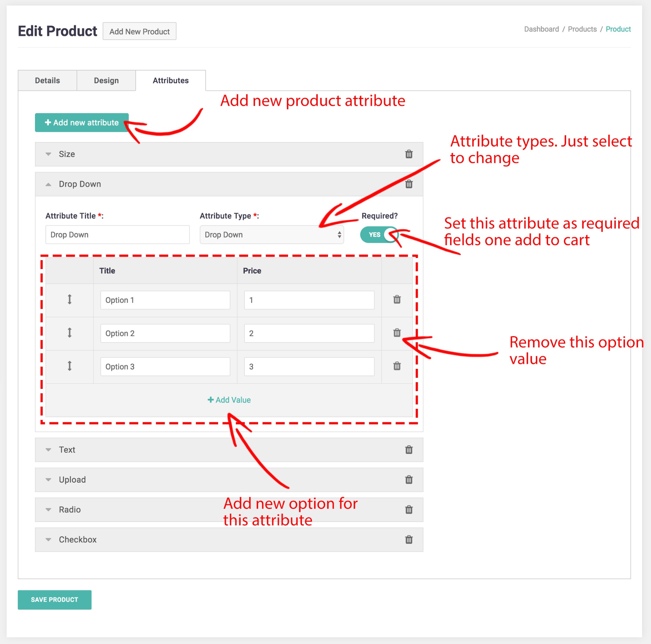Click the Add new attribute button

pyautogui.click(x=82, y=123)
